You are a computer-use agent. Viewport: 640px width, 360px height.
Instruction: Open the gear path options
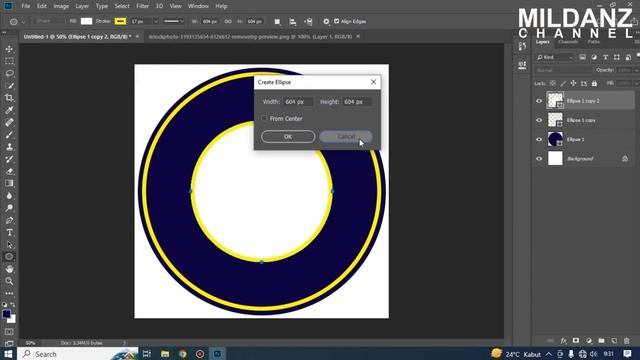pos(326,21)
